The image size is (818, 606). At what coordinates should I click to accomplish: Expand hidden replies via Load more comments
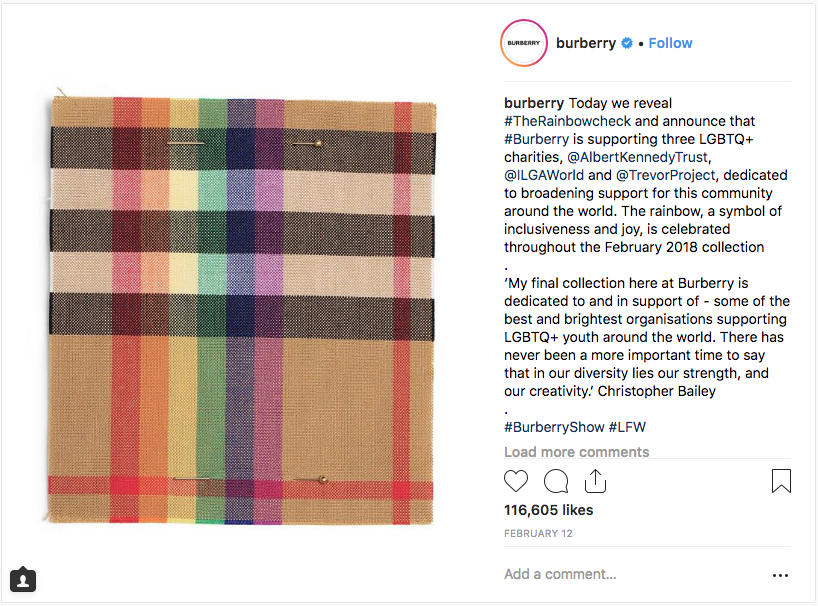coord(576,452)
